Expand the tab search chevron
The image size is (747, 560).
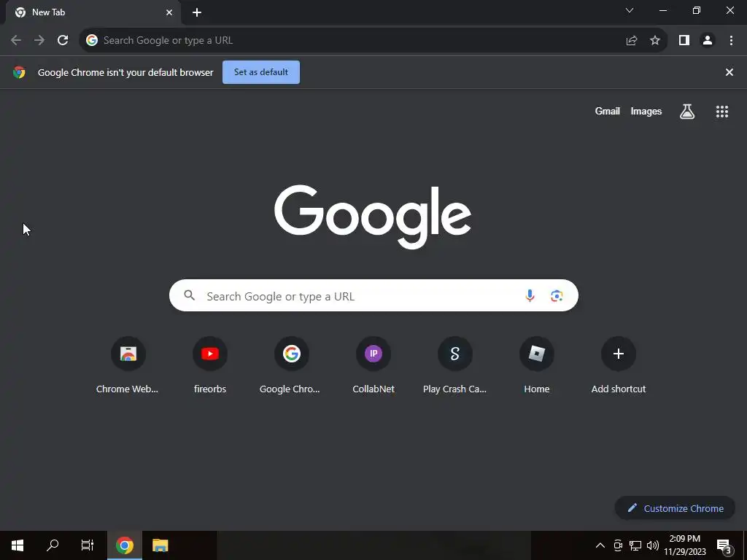tap(630, 10)
